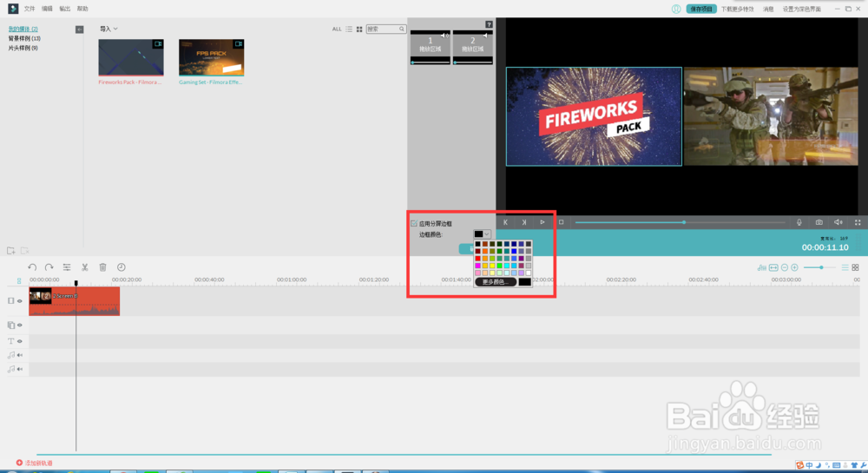
Task: Pick the white color swatch
Action: point(528,273)
